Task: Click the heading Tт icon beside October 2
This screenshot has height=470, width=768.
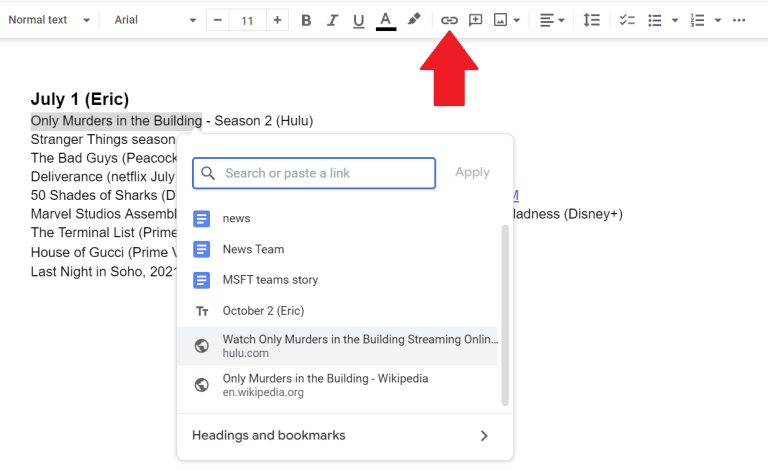Action: (x=202, y=311)
